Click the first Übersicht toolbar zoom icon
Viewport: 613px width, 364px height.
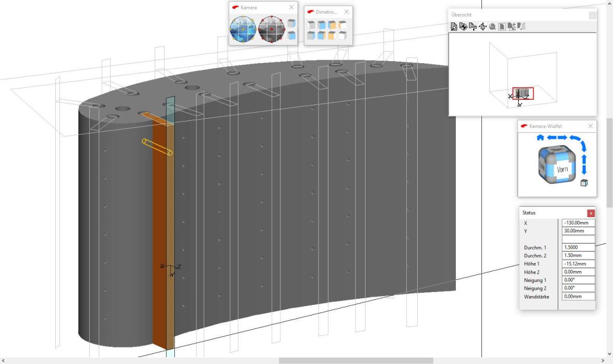tap(454, 27)
